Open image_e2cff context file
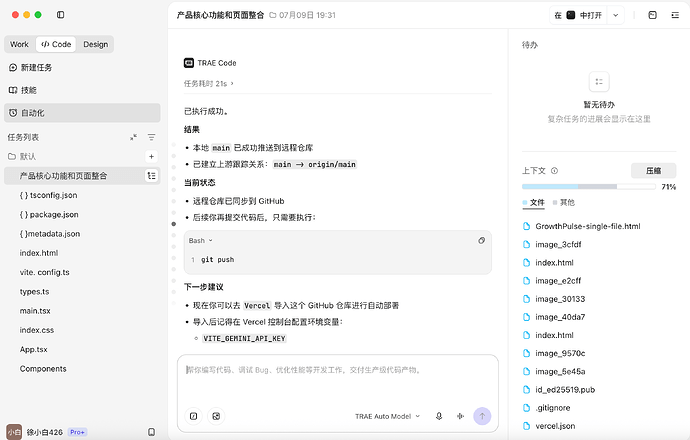Screen dimensions: 690x440 (x=552, y=281)
